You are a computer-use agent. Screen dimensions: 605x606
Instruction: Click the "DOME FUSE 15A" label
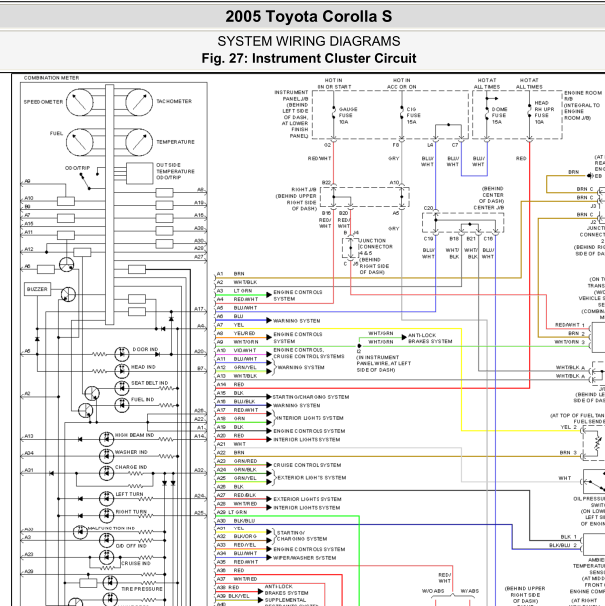point(499,116)
